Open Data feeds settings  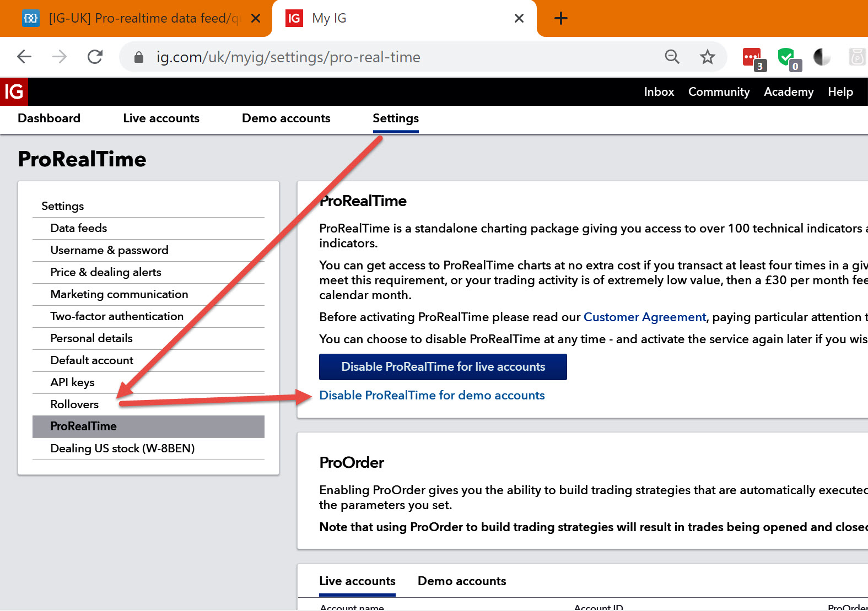click(x=148, y=228)
